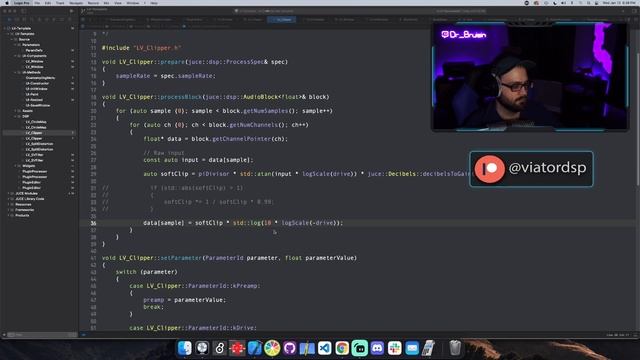
Task: Open the File menu
Action: (37, 3)
